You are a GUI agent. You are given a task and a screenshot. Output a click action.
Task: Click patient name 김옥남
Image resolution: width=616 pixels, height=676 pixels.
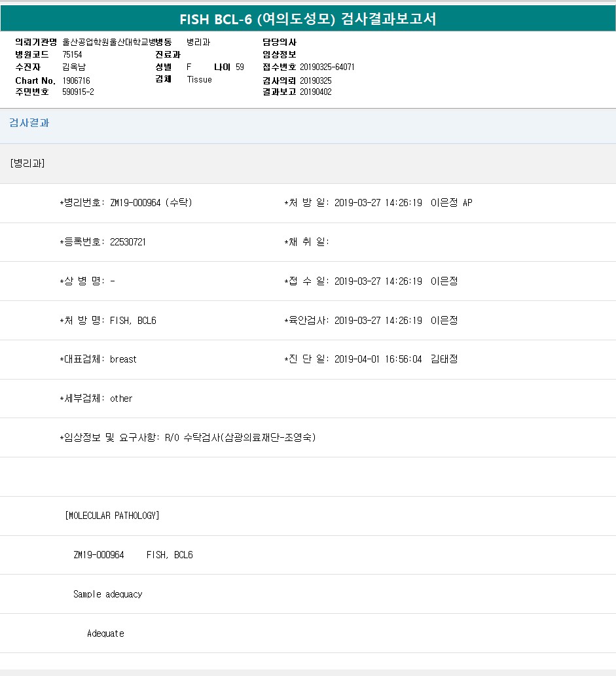coord(73,67)
